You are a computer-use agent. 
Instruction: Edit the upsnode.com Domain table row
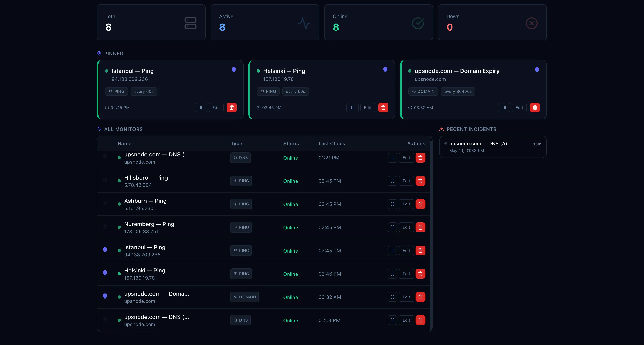click(x=406, y=297)
